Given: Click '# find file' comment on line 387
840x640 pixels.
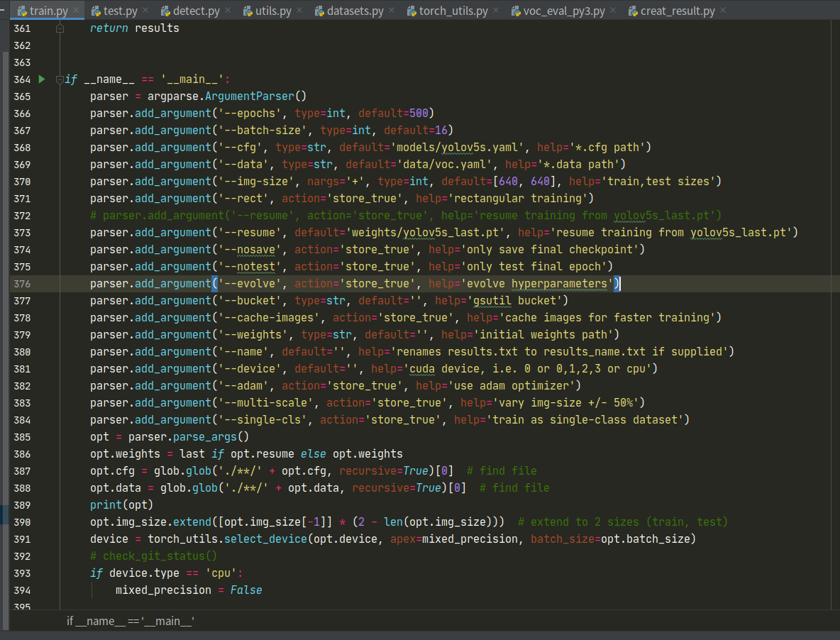Looking at the screenshot, I should pyautogui.click(x=502, y=471).
